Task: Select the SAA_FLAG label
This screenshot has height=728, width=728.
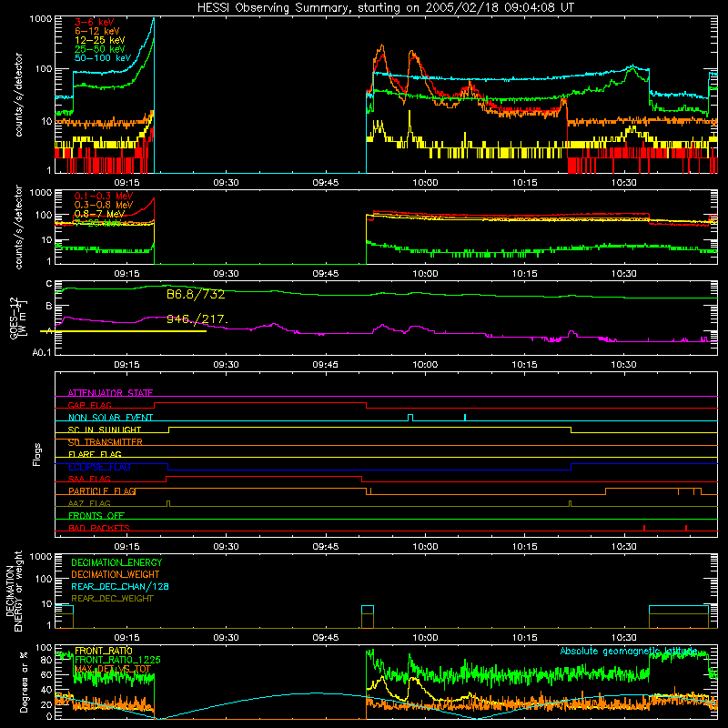Action: tap(89, 480)
